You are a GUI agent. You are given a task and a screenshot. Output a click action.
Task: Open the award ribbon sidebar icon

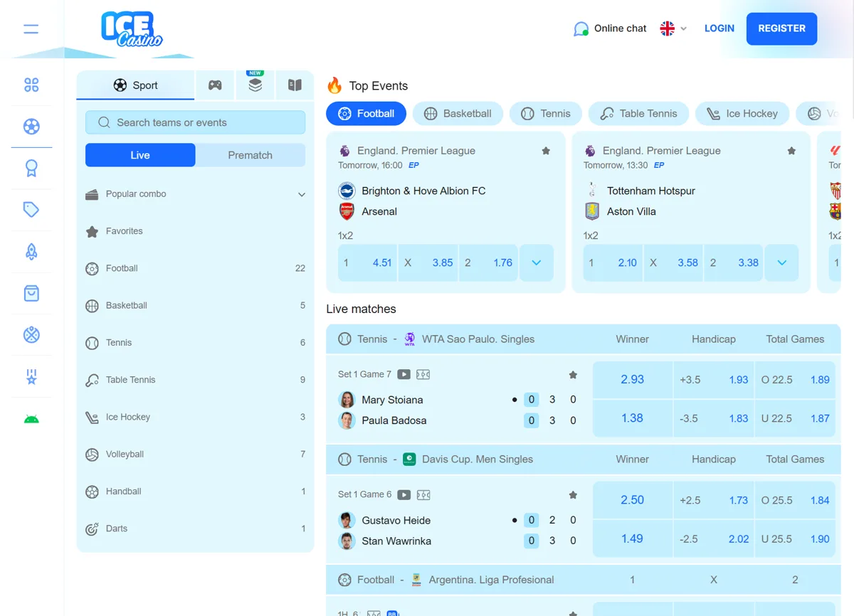(31, 169)
